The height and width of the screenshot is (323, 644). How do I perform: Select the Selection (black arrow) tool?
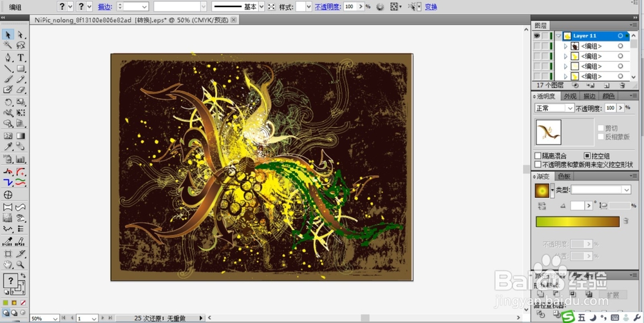point(8,35)
